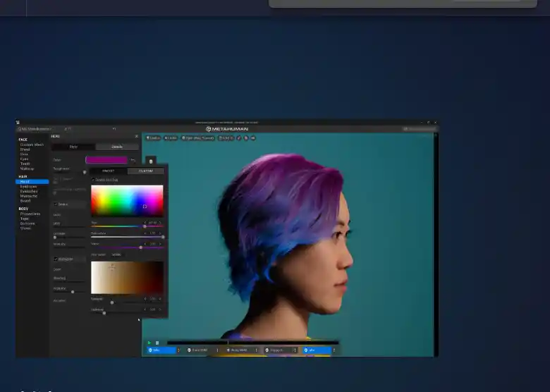The width and height of the screenshot is (550, 392).
Task: Select Head under Hair
Action: 32,182
